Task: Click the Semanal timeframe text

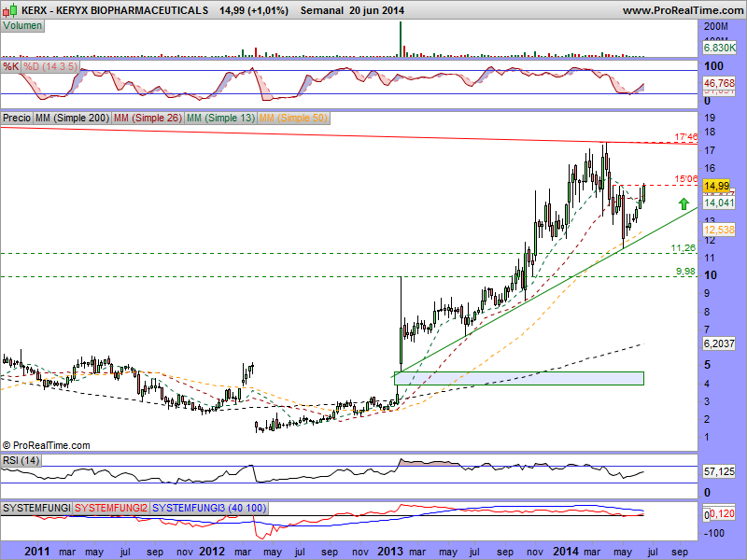Action: pos(321,10)
